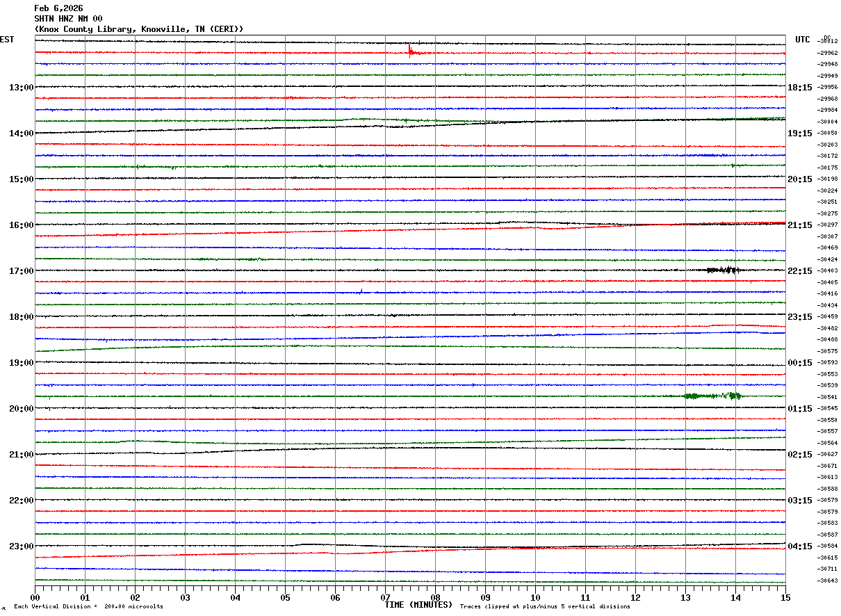Click the DC offset value -30203

(x=828, y=145)
